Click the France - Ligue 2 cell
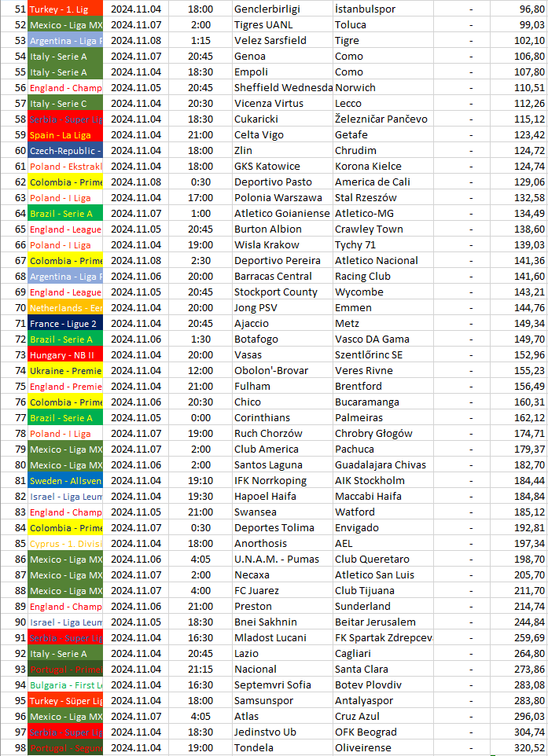 pyautogui.click(x=65, y=324)
